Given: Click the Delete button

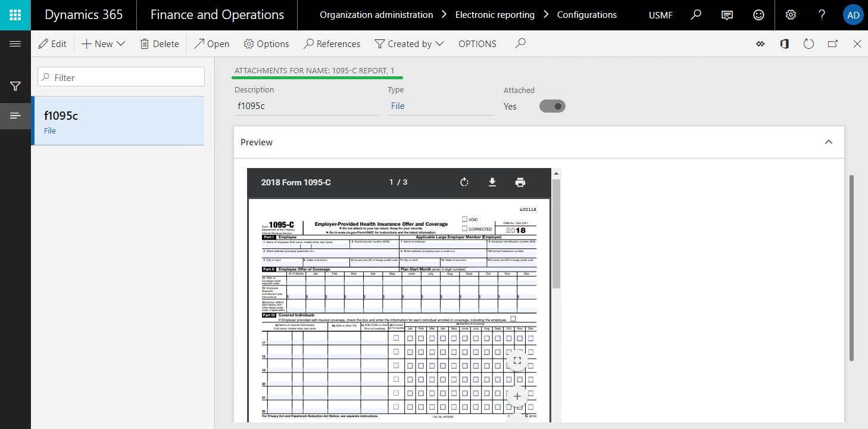Looking at the screenshot, I should (x=159, y=43).
